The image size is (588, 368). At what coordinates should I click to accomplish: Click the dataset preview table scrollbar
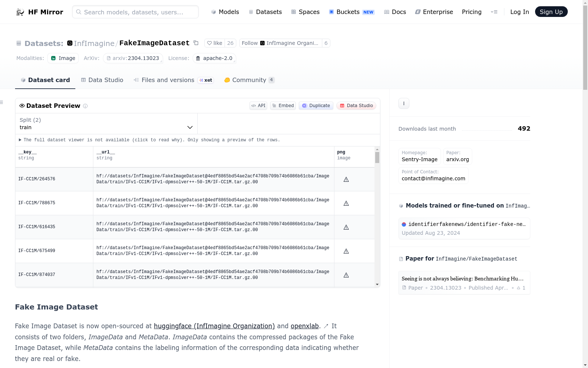[377, 158]
